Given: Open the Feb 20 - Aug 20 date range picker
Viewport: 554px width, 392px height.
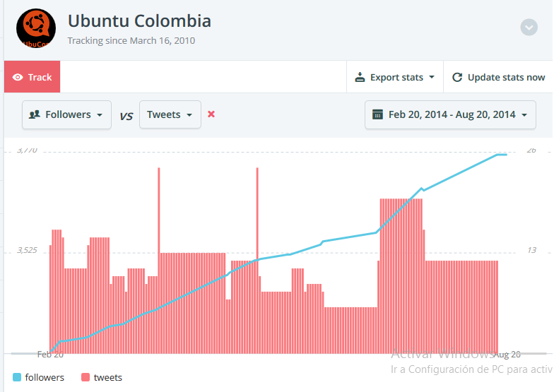Looking at the screenshot, I should point(450,114).
